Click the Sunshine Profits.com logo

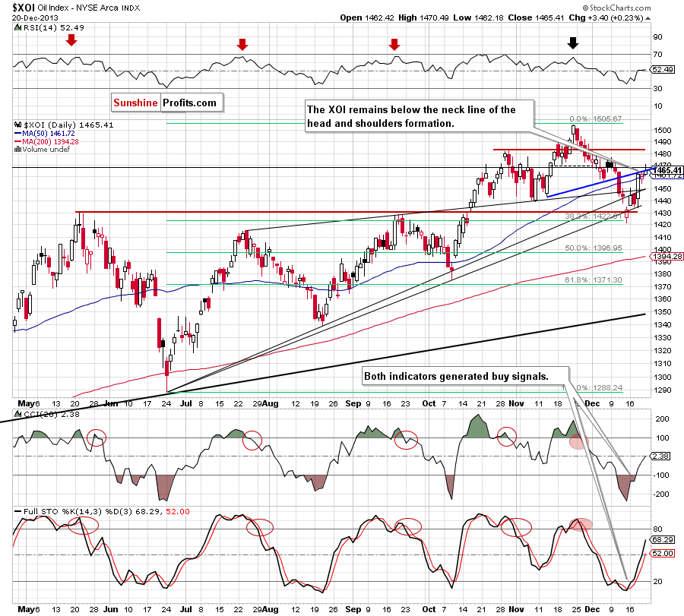(167, 103)
